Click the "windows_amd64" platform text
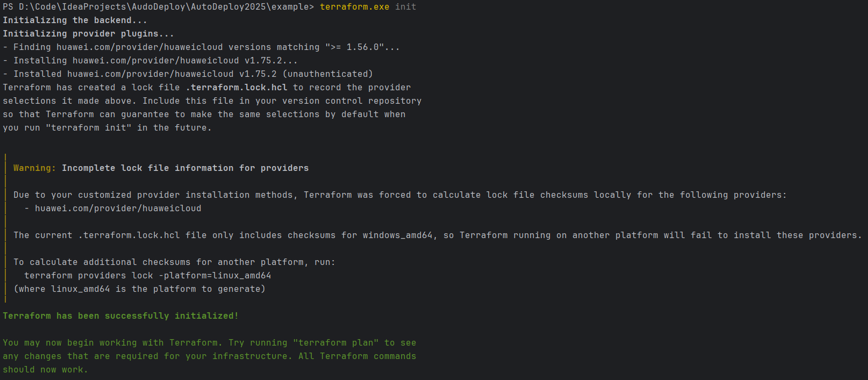This screenshot has width=868, height=380. pyautogui.click(x=397, y=235)
